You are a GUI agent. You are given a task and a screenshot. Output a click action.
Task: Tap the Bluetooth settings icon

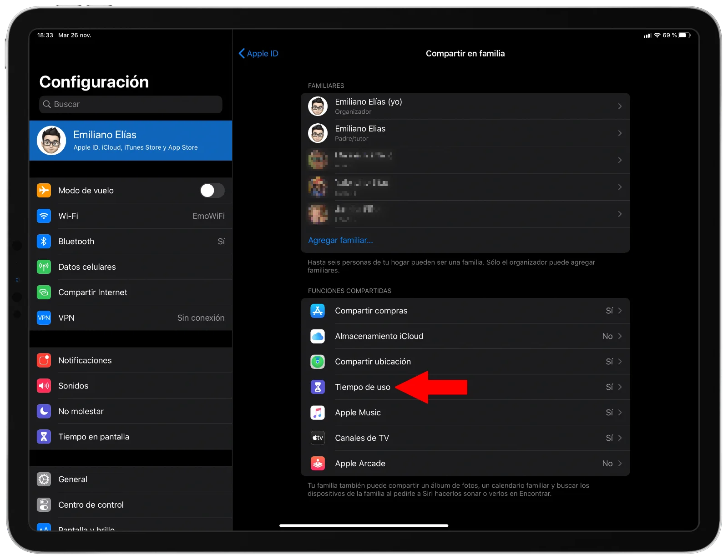44,241
